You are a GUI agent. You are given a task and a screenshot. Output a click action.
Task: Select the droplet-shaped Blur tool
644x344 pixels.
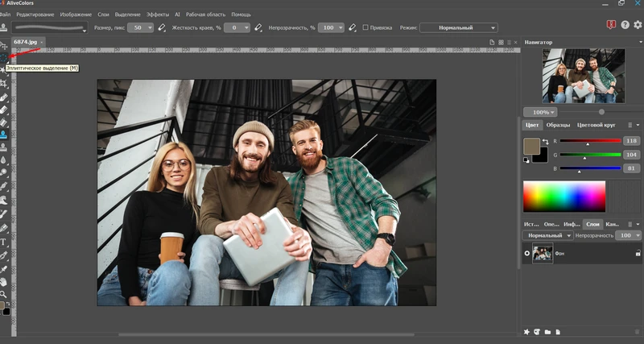click(3, 160)
